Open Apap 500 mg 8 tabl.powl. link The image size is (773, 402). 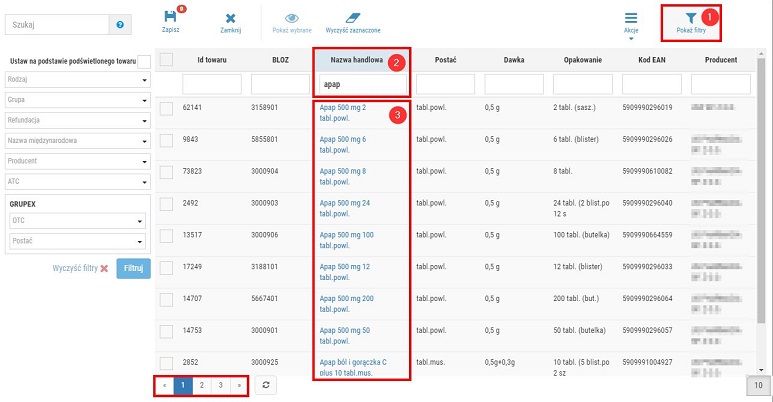343,177
